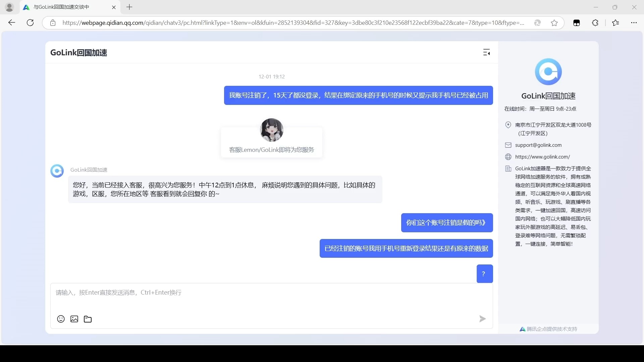Click the sidebar GoLink回国加速 company name
The width and height of the screenshot is (644, 362).
(548, 96)
